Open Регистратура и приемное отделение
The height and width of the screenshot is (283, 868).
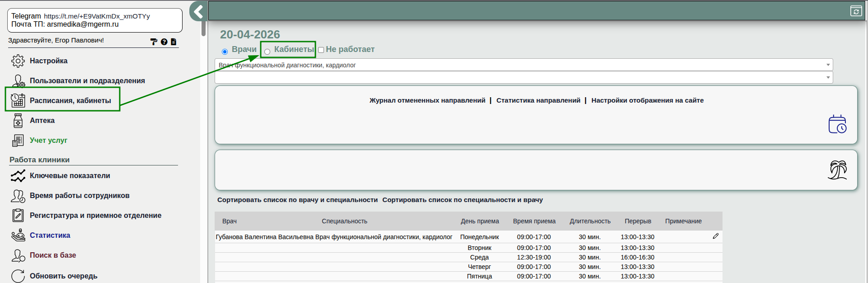(95, 215)
